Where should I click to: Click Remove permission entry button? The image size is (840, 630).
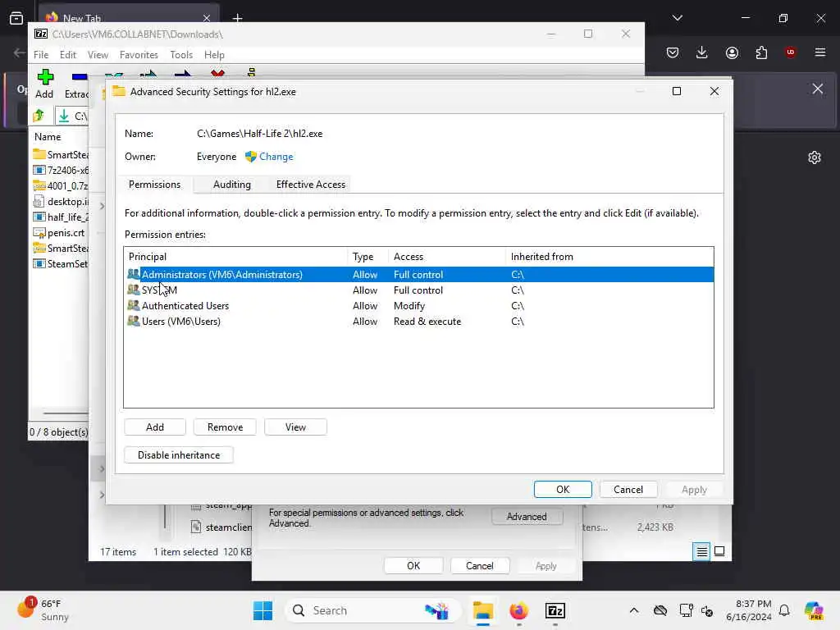pyautogui.click(x=225, y=427)
